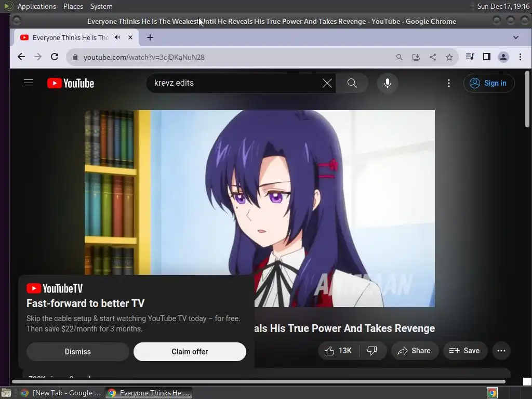
Task: Go back in Chrome
Action: (21, 57)
